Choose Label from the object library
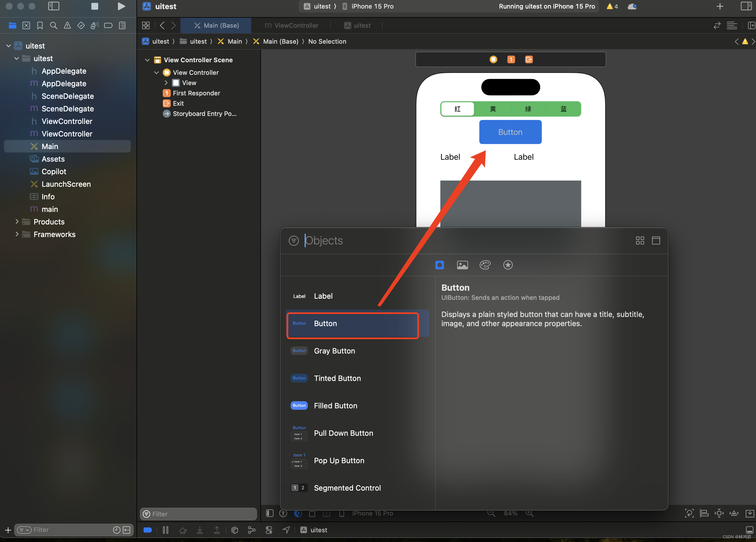Screen dimensions: 756x542 (357, 296)
